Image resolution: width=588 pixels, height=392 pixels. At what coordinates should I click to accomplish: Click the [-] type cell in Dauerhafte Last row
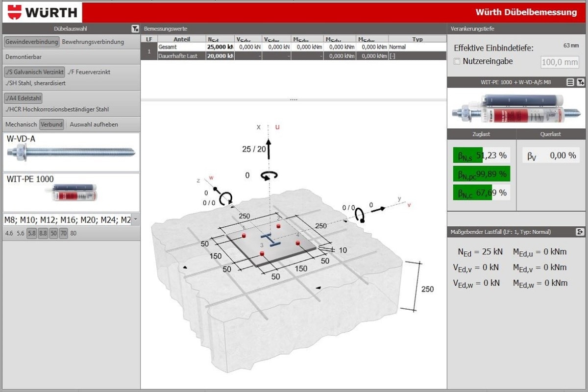417,56
